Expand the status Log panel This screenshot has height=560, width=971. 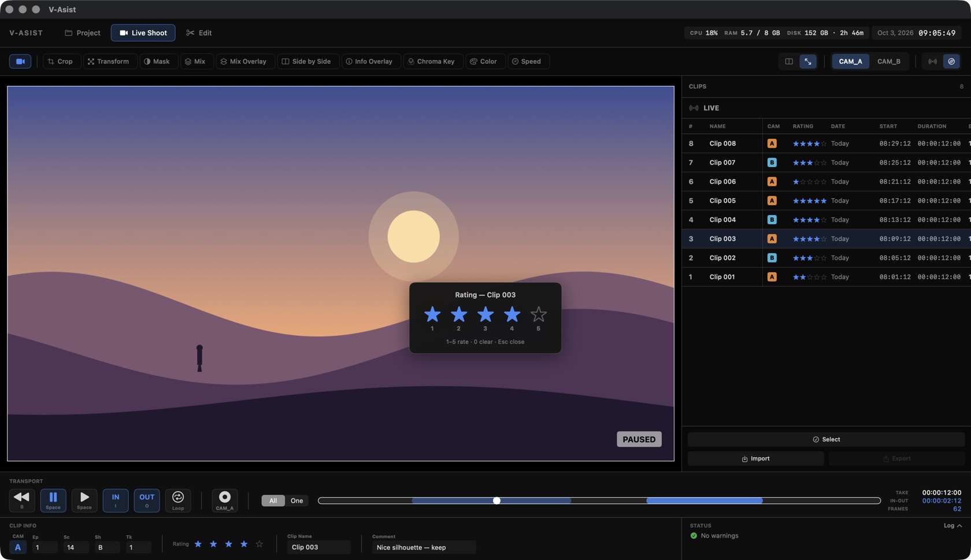coord(953,525)
